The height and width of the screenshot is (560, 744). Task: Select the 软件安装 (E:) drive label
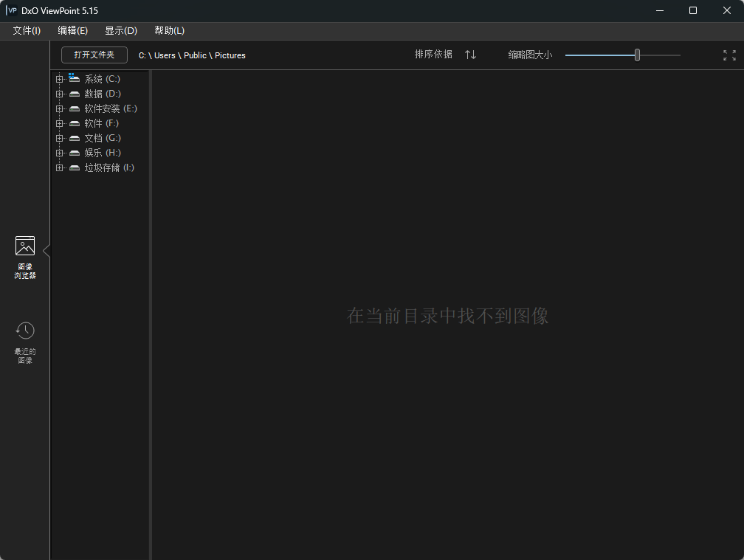[x=111, y=108]
